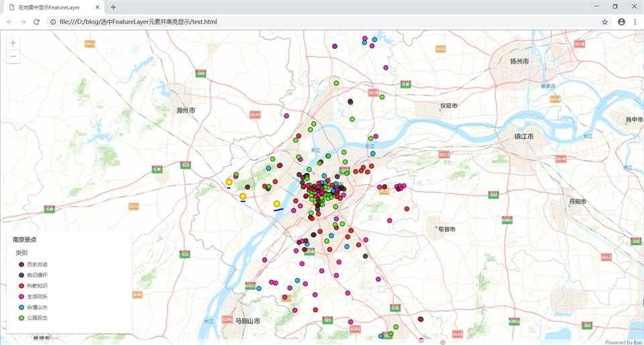The height and width of the screenshot is (345, 644).
Task: Click the 滁州市 city label
Action: tap(186, 111)
